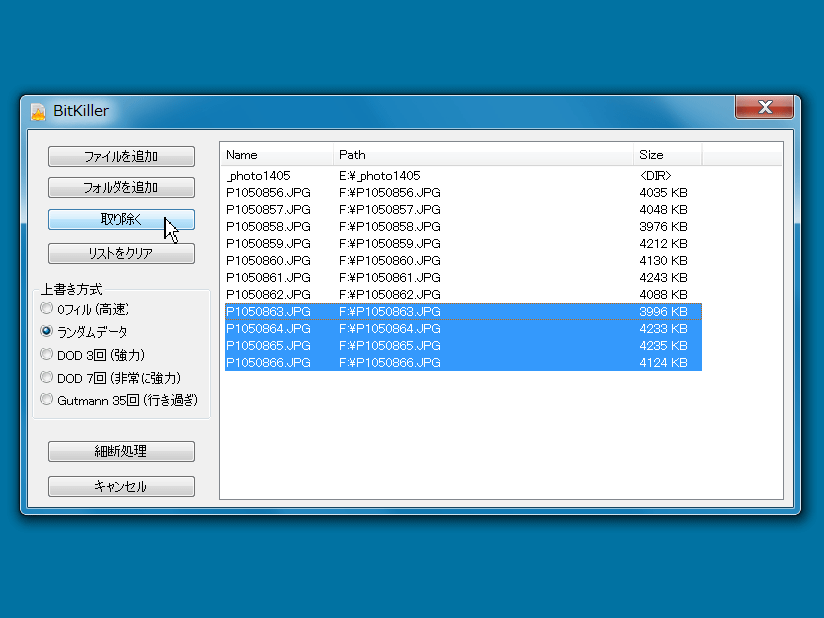The image size is (824, 618).
Task: Click the 4088 KB size cell
Action: coord(663,295)
